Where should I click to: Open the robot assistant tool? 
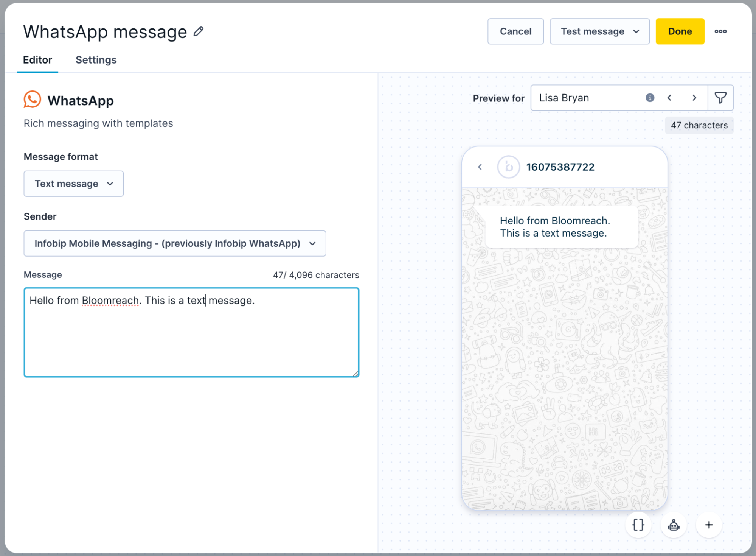pos(673,525)
